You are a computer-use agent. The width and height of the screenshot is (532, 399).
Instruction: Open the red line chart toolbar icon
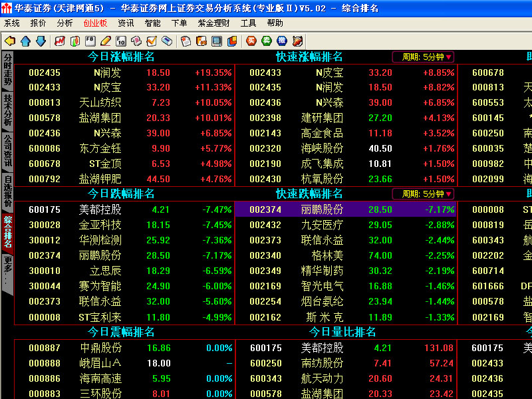[60, 41]
